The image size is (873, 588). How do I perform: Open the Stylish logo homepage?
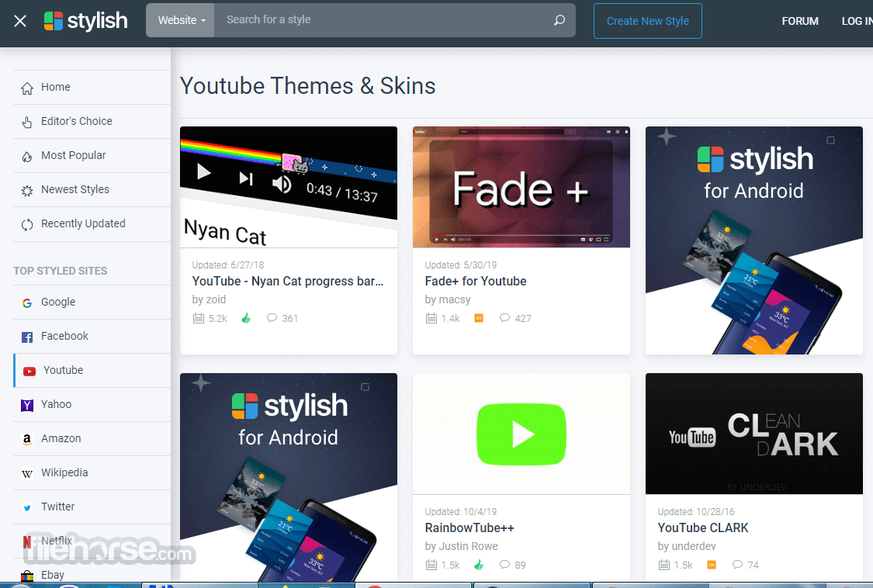click(85, 21)
